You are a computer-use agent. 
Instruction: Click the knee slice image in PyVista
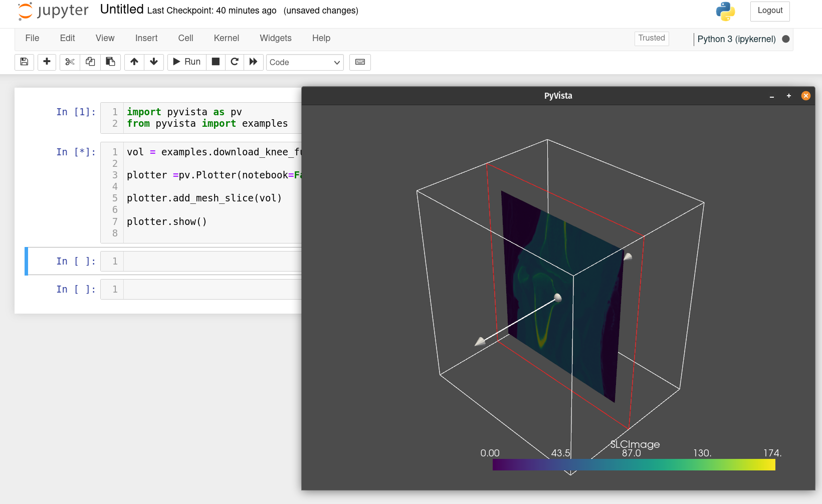tap(561, 296)
